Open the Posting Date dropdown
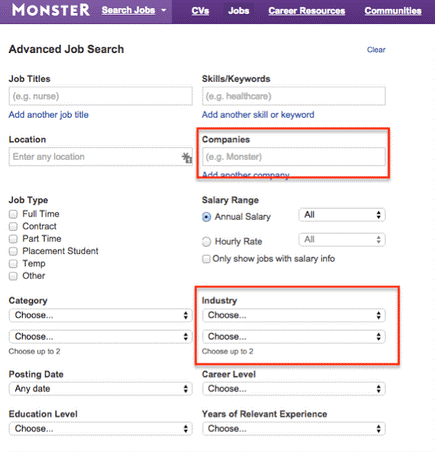The height and width of the screenshot is (454, 436). click(101, 389)
